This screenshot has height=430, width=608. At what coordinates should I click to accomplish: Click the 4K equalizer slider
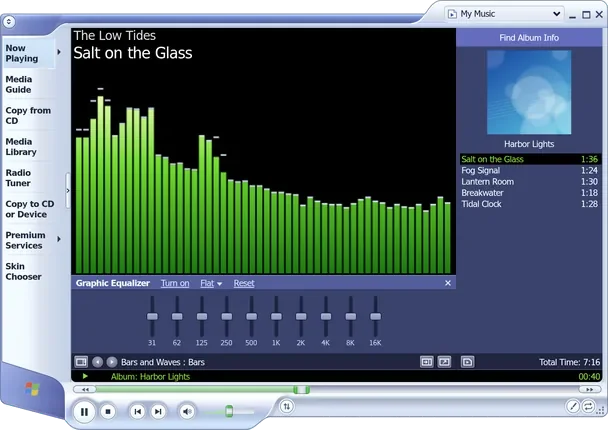pyautogui.click(x=326, y=316)
